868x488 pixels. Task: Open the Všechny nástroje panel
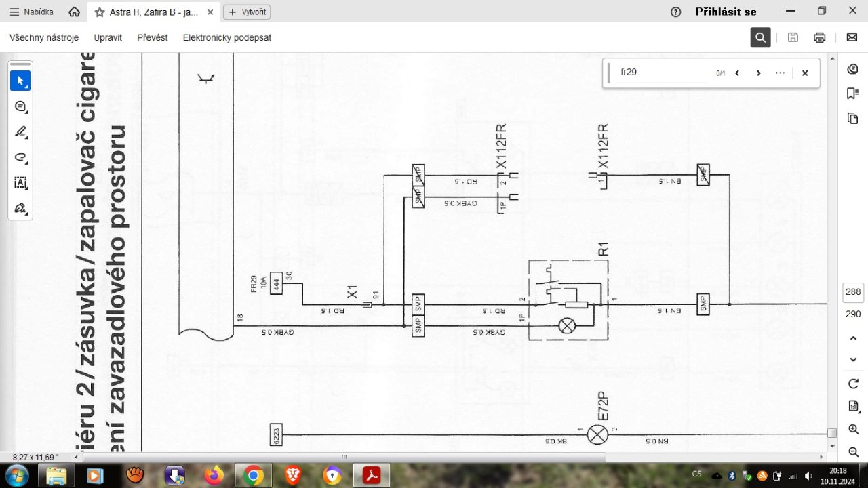[44, 37]
